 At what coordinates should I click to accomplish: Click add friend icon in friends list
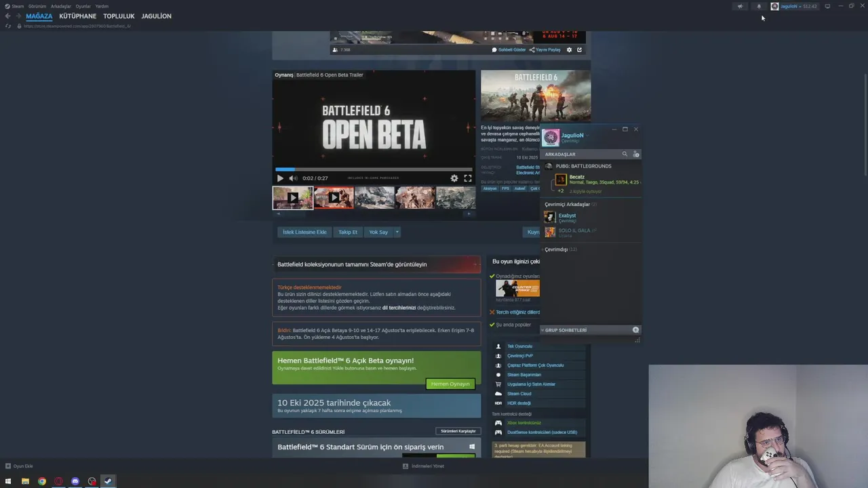tap(635, 154)
